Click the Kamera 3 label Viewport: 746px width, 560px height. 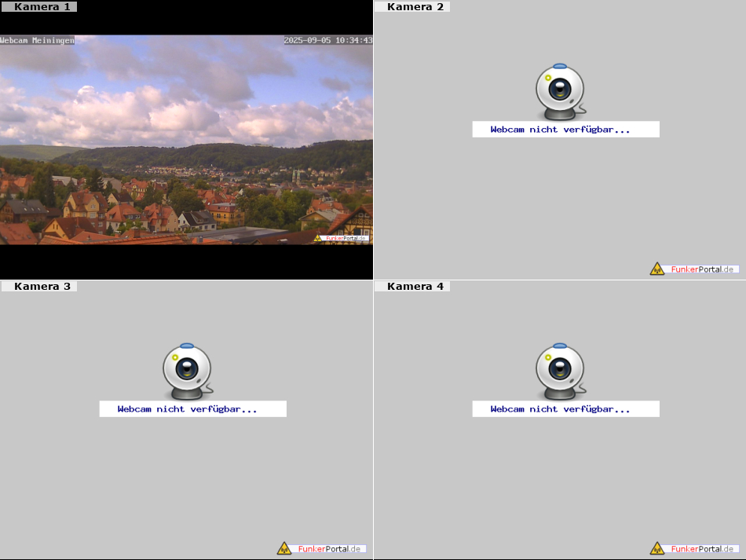click(38, 286)
